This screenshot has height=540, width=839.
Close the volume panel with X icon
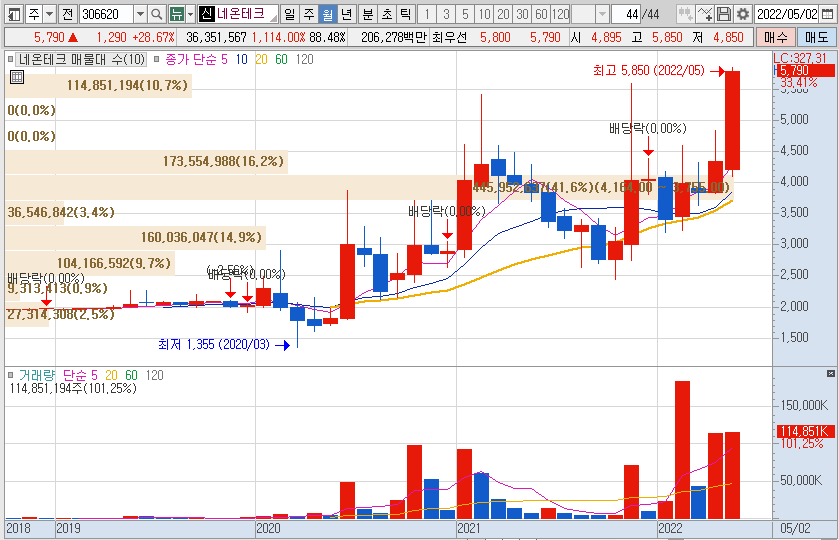pos(830,373)
